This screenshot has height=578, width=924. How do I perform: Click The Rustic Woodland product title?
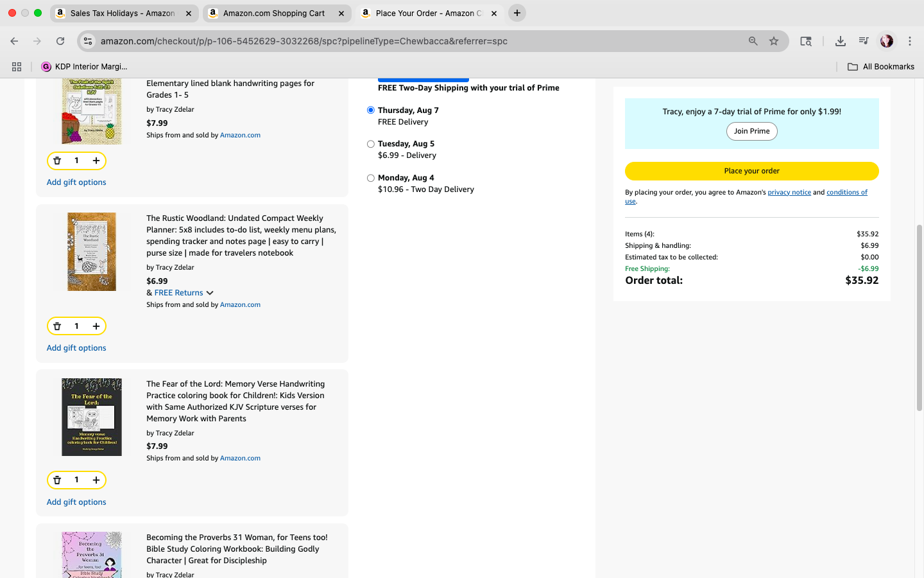241,236
